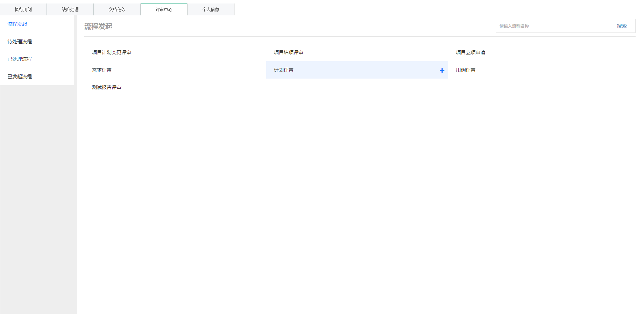
Task: Start the 需求评审 process
Action: [101, 70]
